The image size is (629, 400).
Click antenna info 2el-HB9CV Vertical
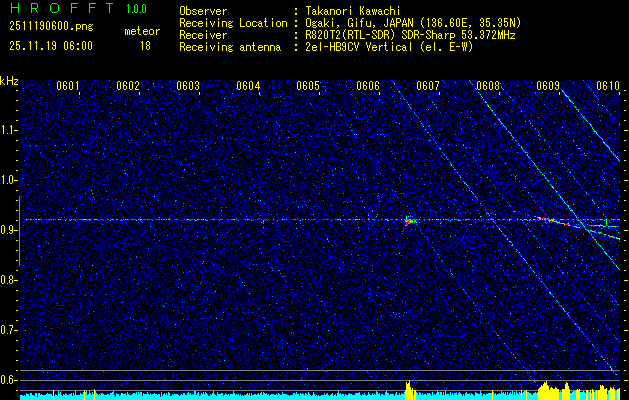pyautogui.click(x=389, y=47)
